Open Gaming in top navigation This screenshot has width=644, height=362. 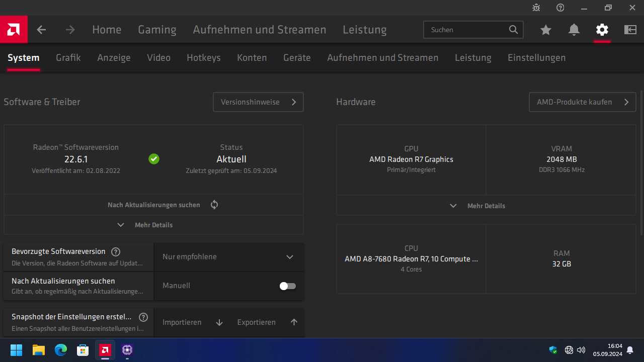point(157,30)
